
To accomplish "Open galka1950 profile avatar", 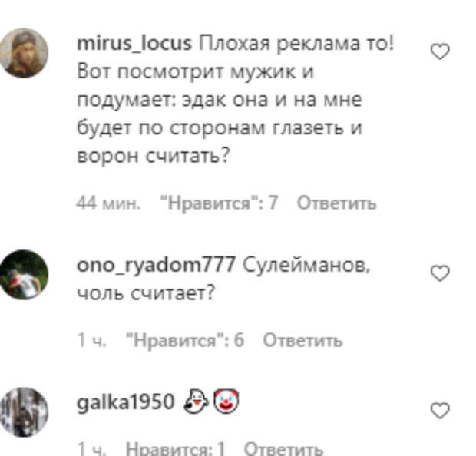I will click(x=24, y=412).
